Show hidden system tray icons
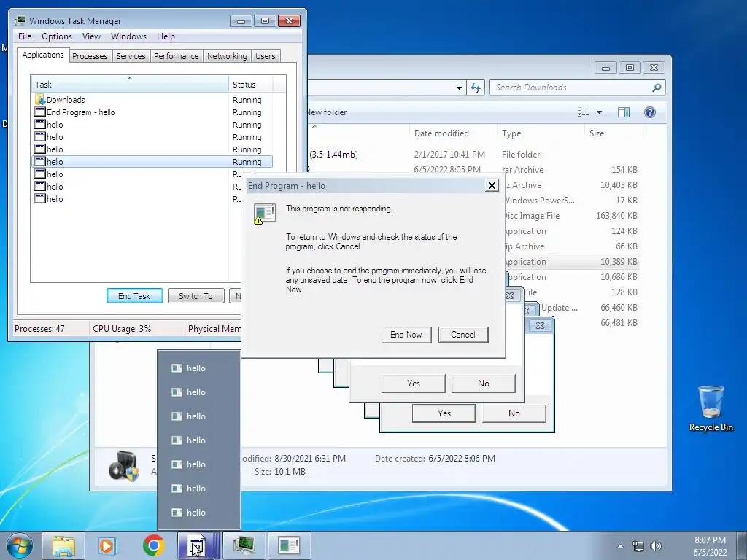This screenshot has width=747, height=560. tap(620, 546)
